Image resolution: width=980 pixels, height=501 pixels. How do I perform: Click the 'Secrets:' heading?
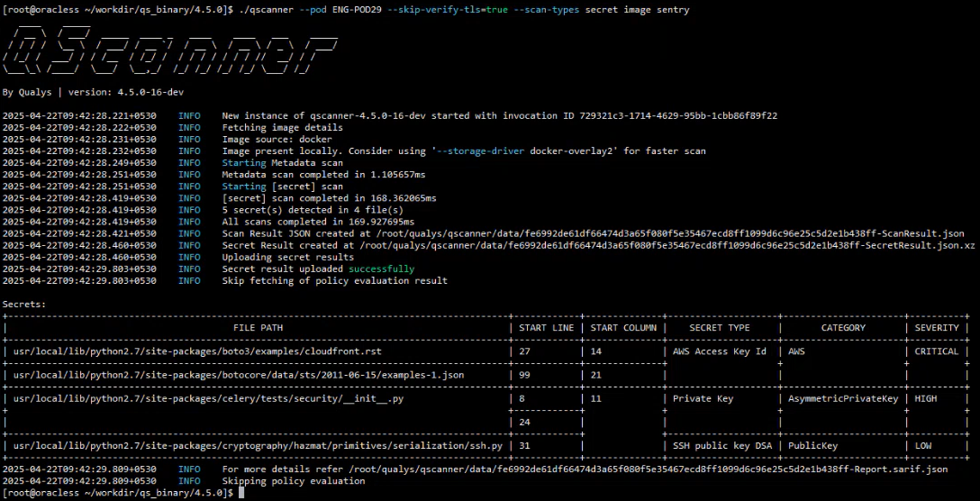point(24,305)
